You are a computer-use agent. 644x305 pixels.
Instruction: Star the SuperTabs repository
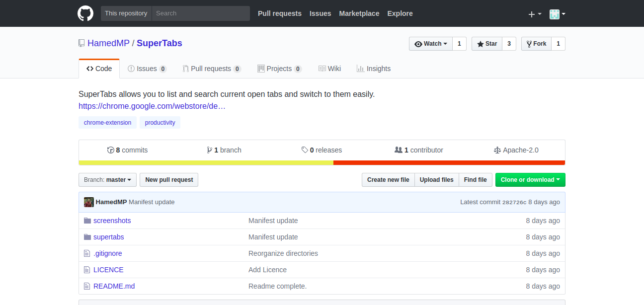pyautogui.click(x=487, y=44)
